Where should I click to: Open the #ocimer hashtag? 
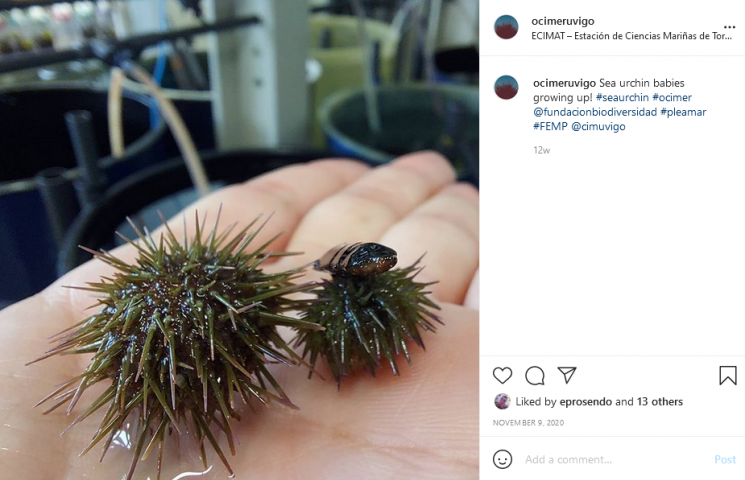click(672, 97)
